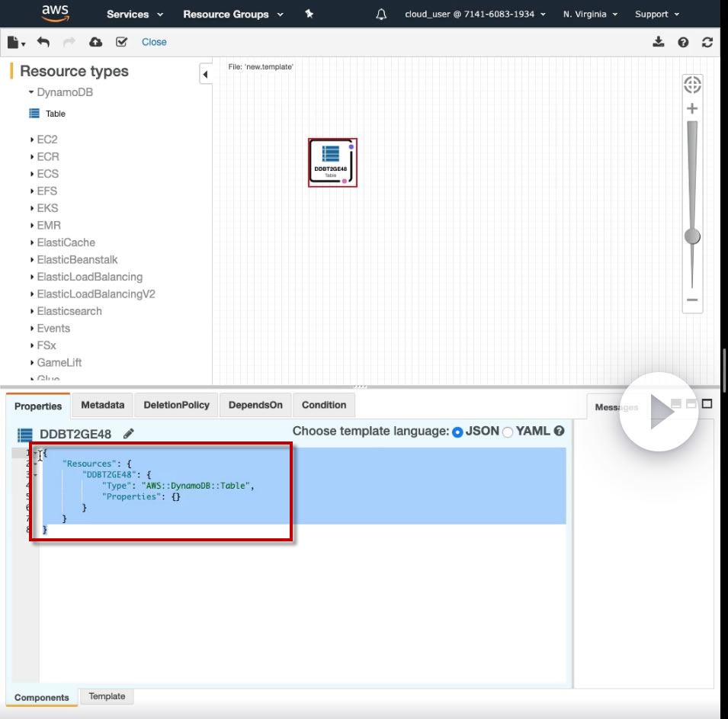Open the File menu icon in the toolbar

click(x=16, y=42)
